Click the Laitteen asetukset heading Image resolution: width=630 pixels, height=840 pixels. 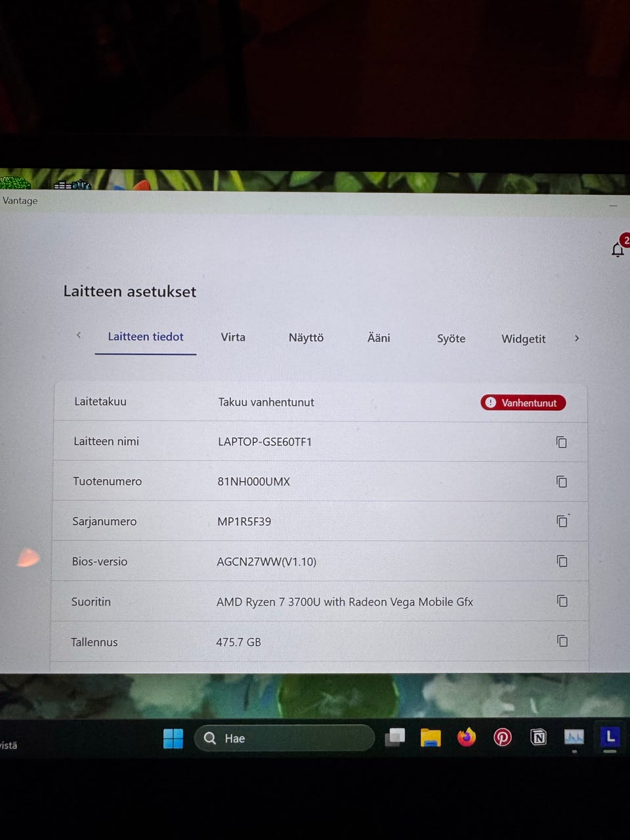130,291
